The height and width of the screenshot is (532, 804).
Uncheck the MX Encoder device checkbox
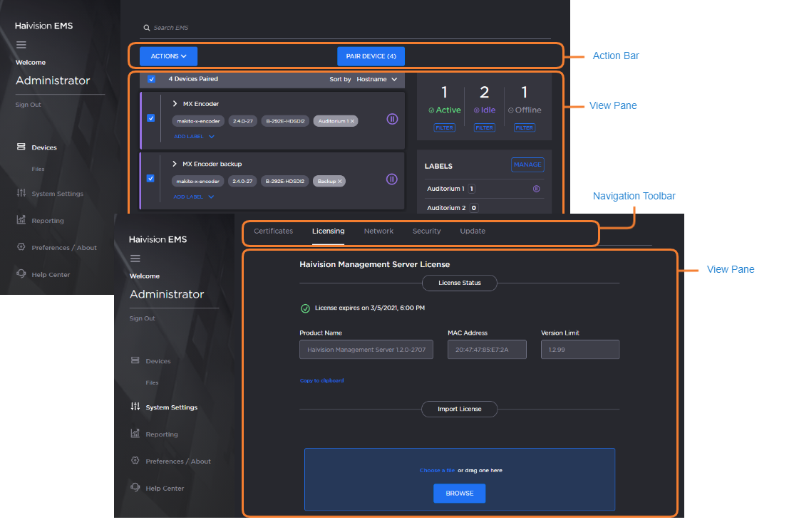click(x=150, y=118)
